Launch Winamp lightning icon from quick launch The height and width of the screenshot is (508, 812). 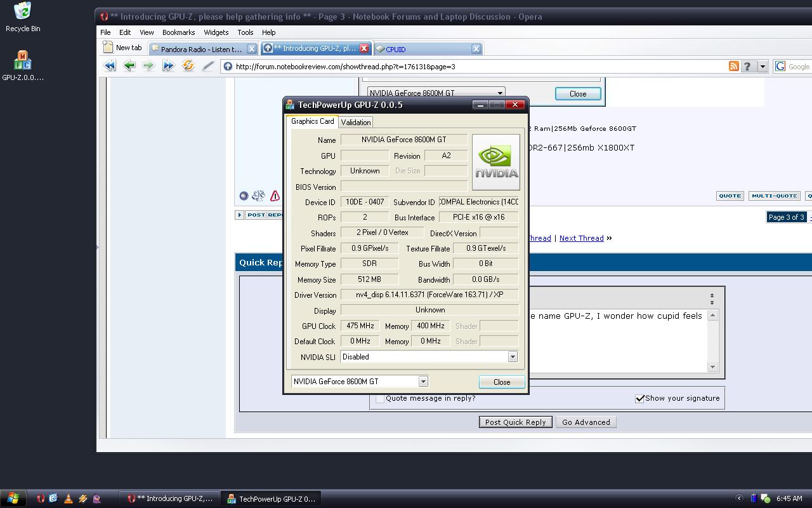click(x=82, y=498)
